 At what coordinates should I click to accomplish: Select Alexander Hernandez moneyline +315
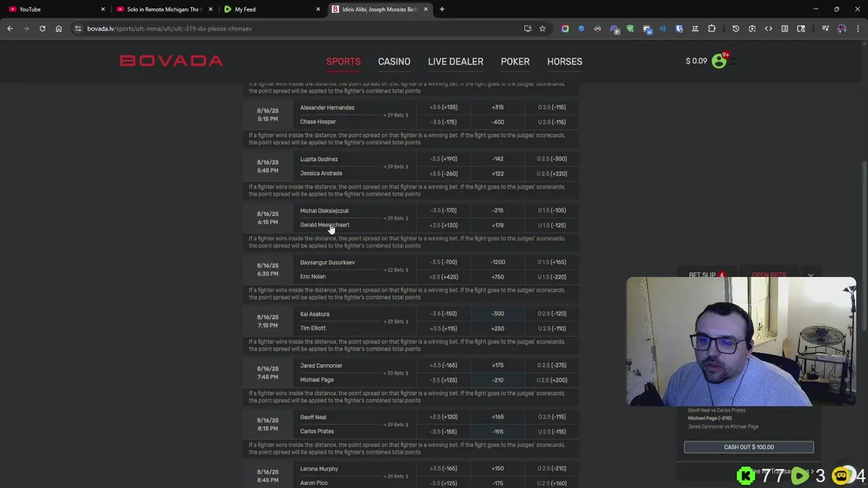pyautogui.click(x=498, y=107)
